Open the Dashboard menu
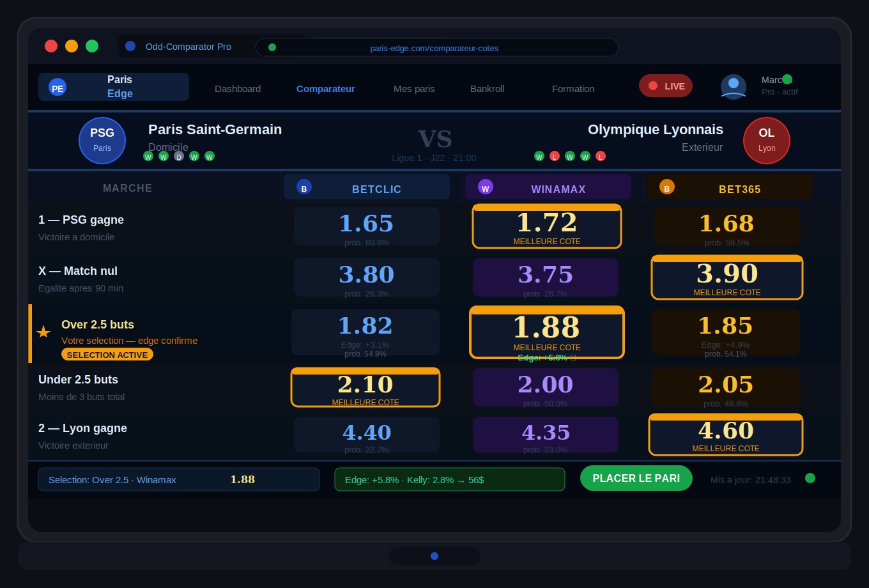Screen dimensions: 869x588 coord(238,89)
